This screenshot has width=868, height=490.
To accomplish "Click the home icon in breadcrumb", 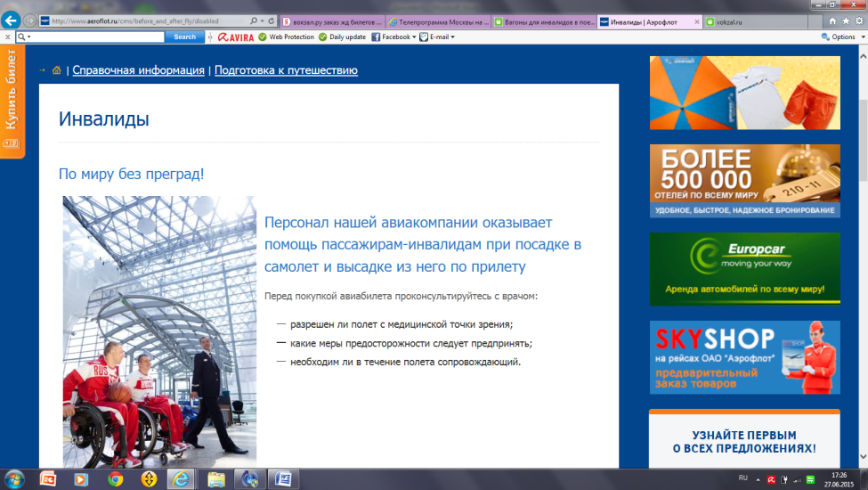I will [56, 70].
